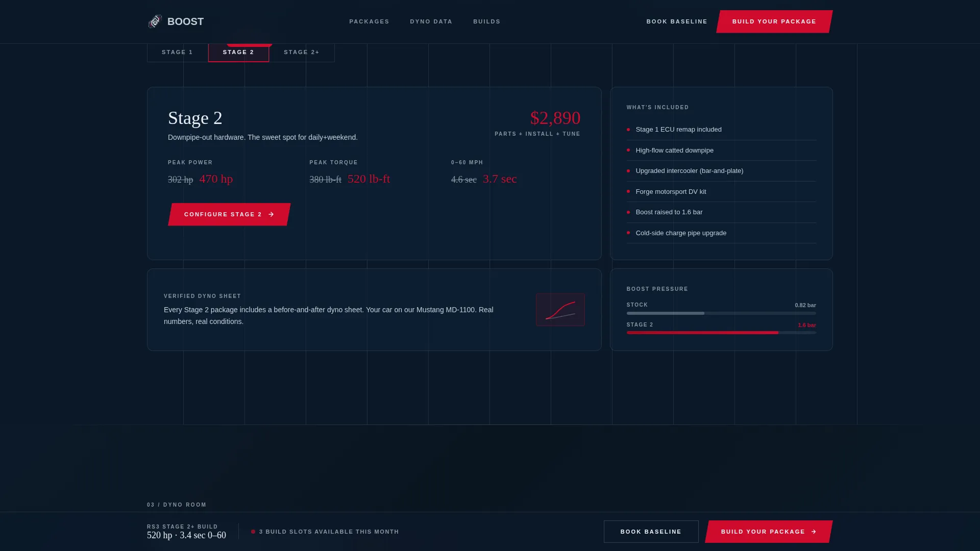This screenshot has height=551, width=980.
Task: Click '520 hp · 3.4 sec 0–60' text
Action: (186, 535)
